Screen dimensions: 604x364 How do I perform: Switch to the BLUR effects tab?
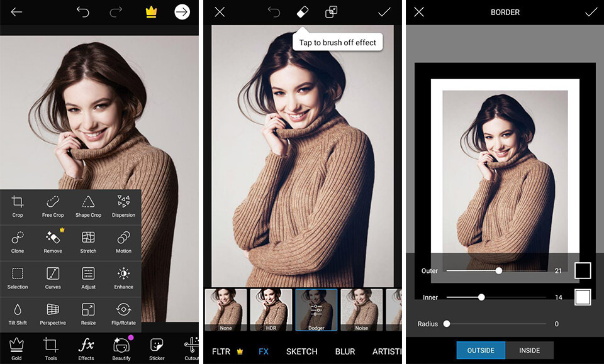345,351
